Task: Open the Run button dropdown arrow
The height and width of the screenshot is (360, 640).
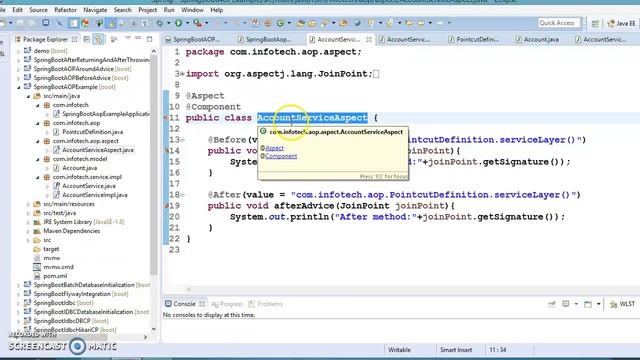Action: click(x=187, y=23)
